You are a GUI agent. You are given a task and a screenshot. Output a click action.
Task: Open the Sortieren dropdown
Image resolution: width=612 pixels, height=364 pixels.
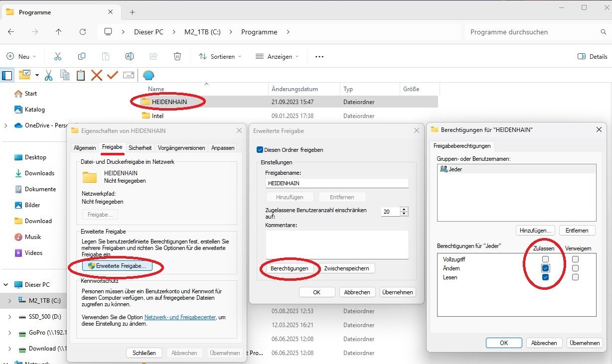pos(220,56)
